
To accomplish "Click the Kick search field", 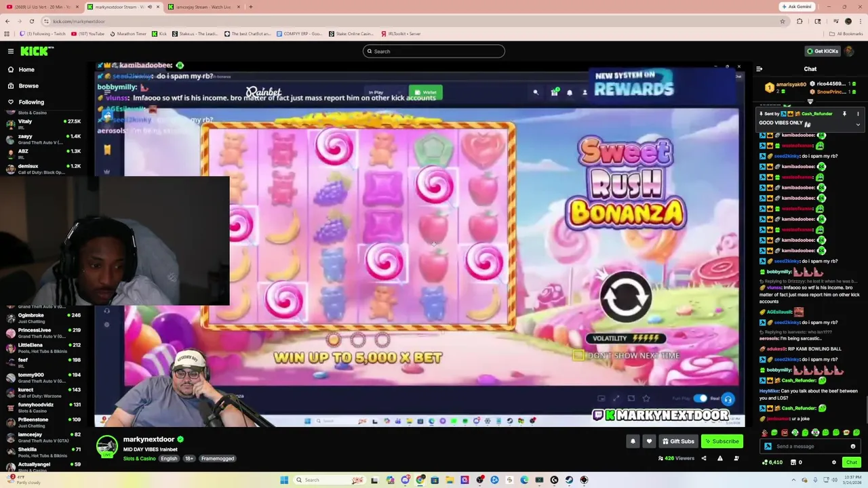I will click(434, 51).
